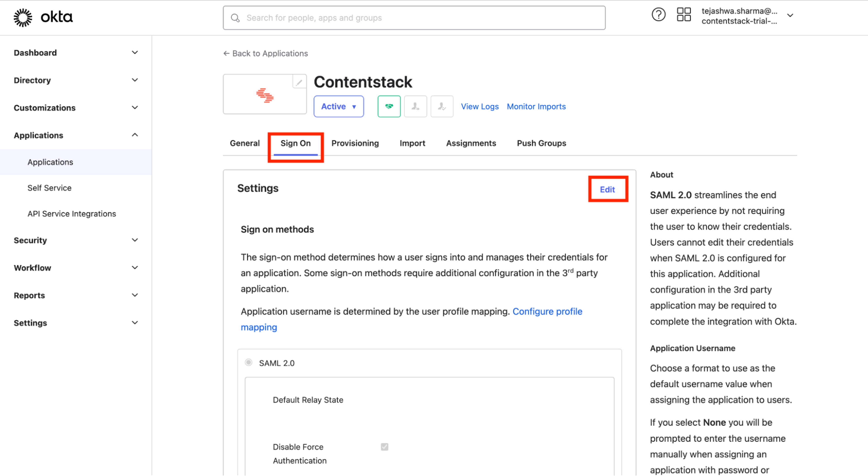Expand the Settings sidebar section

click(x=76, y=323)
